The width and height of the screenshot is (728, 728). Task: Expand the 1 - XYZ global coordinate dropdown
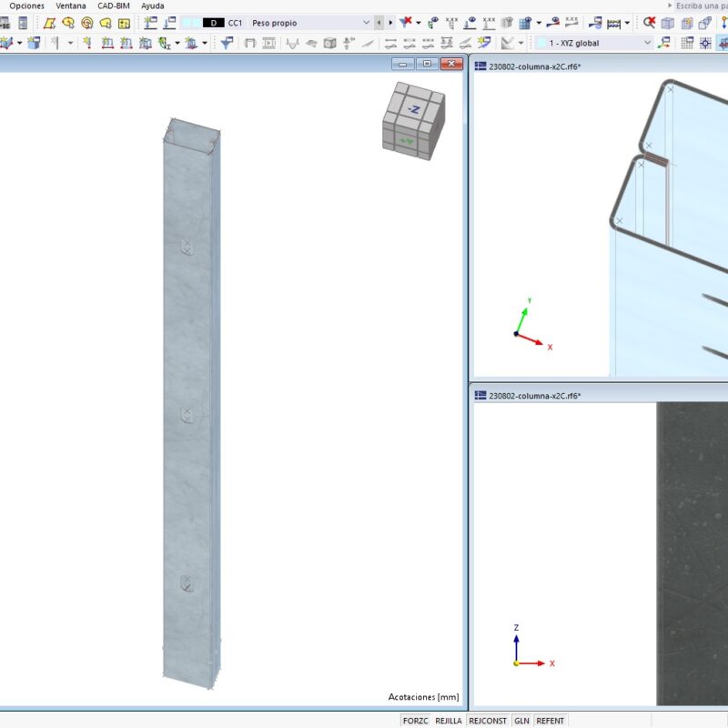[647, 43]
